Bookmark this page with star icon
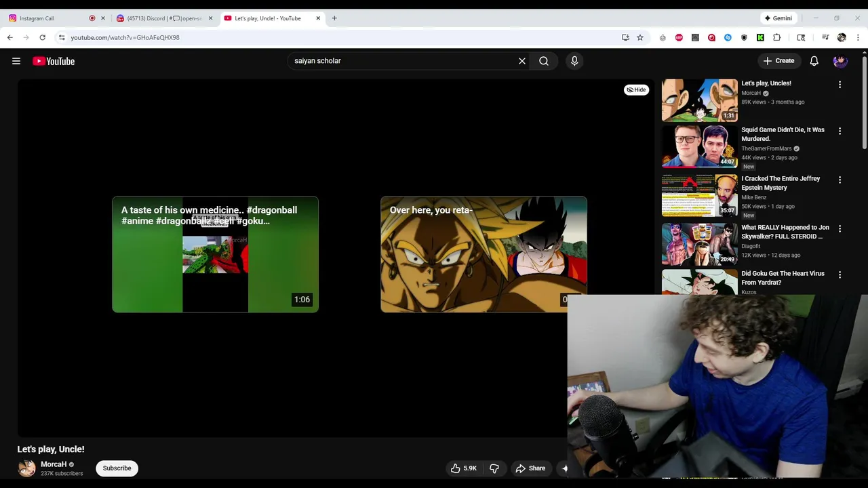 pyautogui.click(x=639, y=37)
